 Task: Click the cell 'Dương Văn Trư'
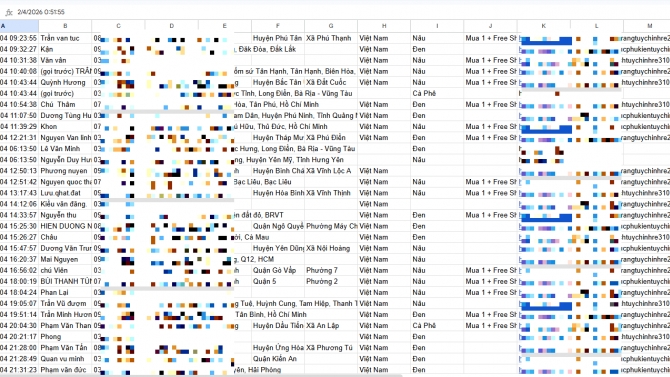65,248
